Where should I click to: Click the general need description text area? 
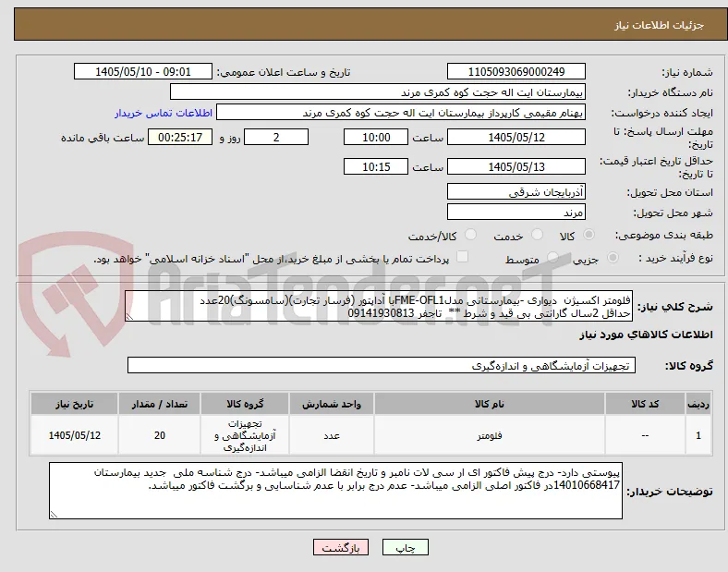(379, 307)
